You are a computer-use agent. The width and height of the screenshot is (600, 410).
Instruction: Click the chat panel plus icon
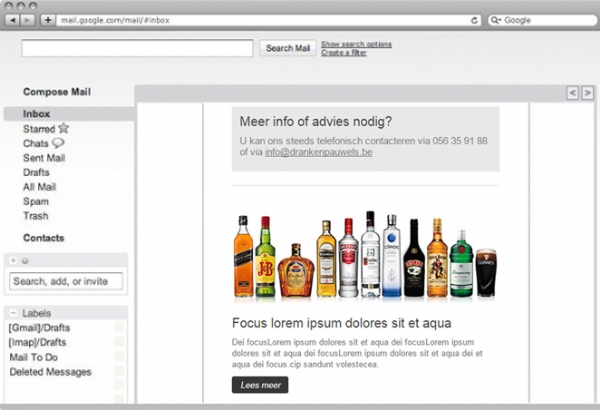(13, 260)
